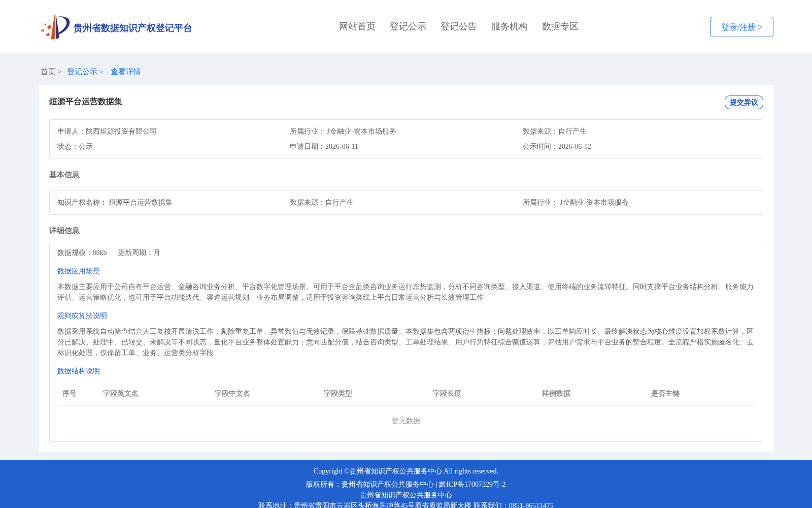Click 状态：公示 text
The width and height of the screenshot is (812, 508).
(x=75, y=146)
